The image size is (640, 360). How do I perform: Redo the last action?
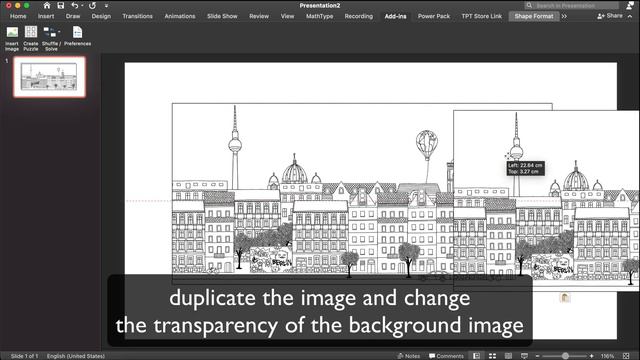click(93, 5)
